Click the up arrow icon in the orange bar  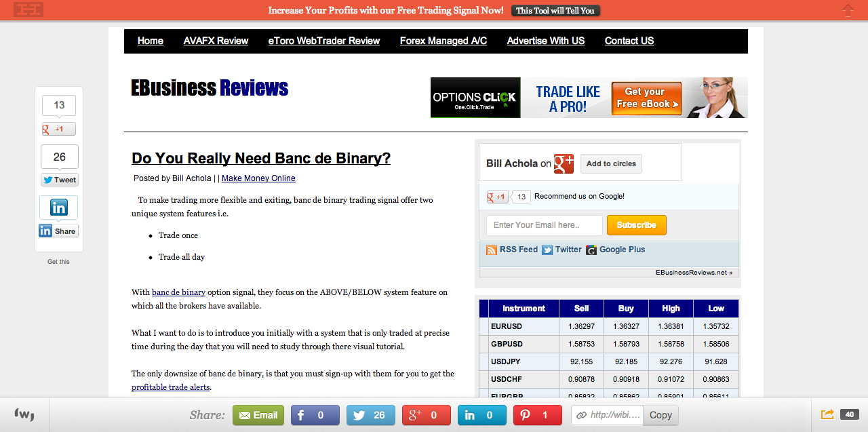(x=848, y=10)
